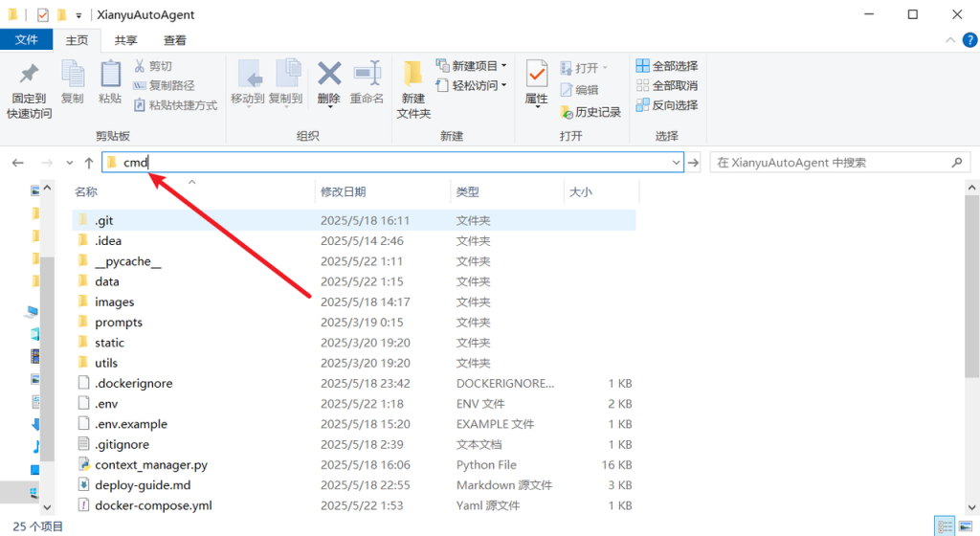Click the Copy Path button
The image size is (980, 536).
click(x=164, y=86)
